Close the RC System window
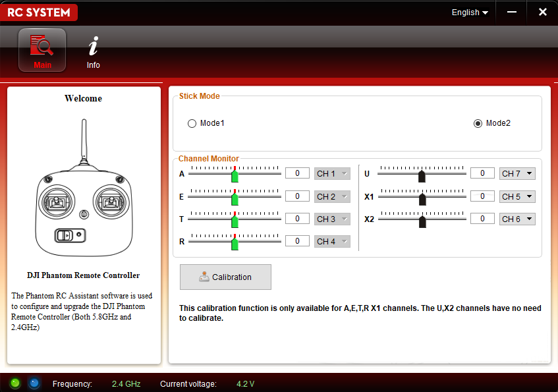 (542, 12)
